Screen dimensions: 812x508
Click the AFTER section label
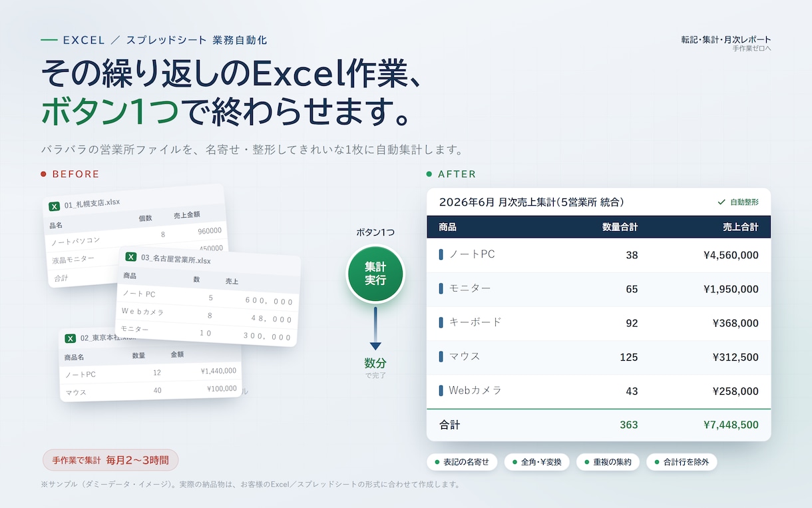[457, 174]
